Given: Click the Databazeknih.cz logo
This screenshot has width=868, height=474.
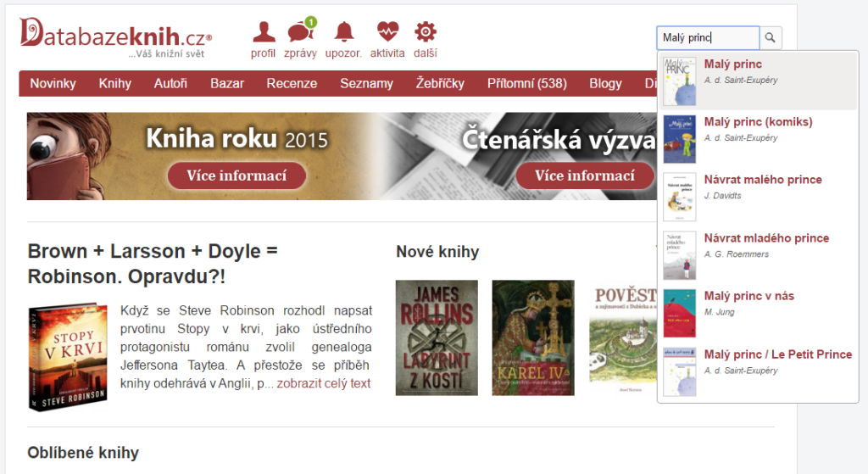Looking at the screenshot, I should (116, 36).
